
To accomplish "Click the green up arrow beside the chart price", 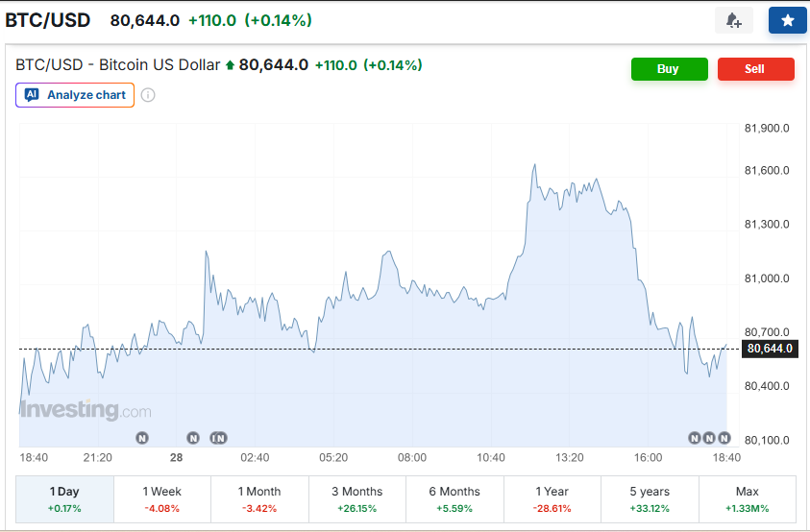I will 230,65.
